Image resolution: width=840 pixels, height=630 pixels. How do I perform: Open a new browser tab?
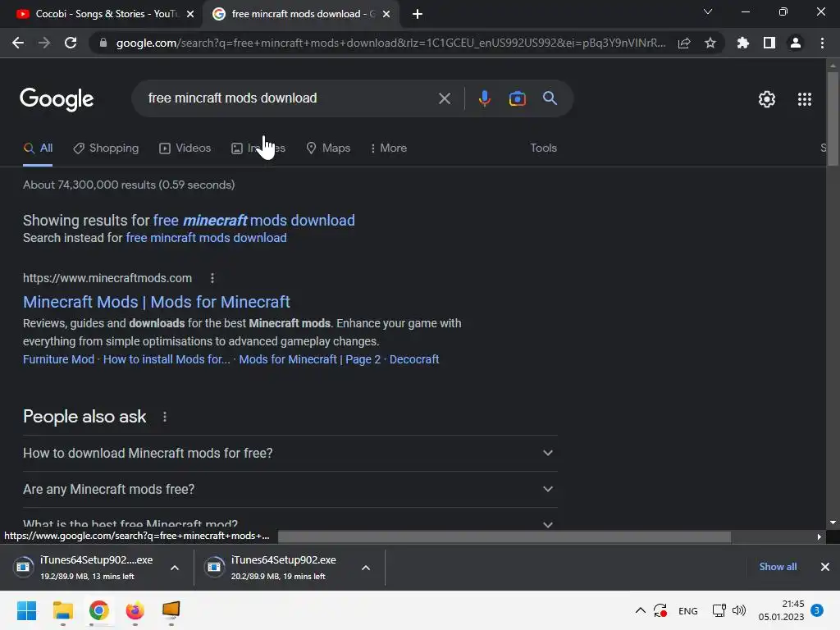pyautogui.click(x=418, y=14)
